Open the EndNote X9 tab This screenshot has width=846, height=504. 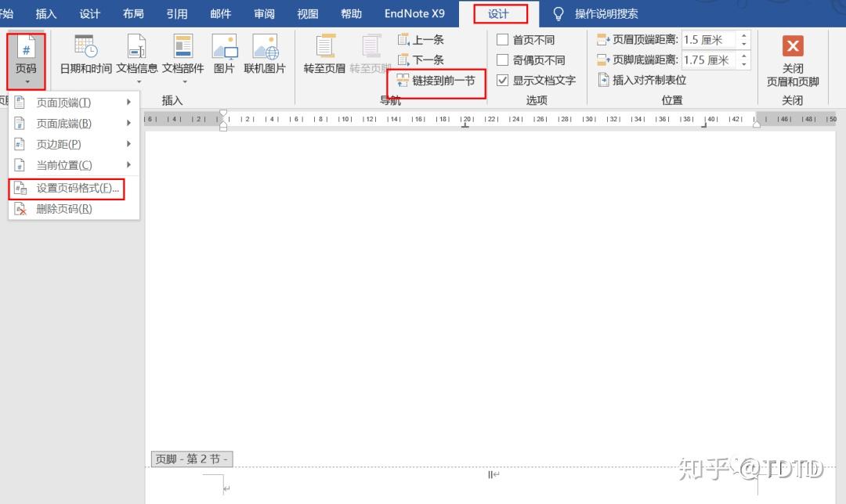(414, 13)
